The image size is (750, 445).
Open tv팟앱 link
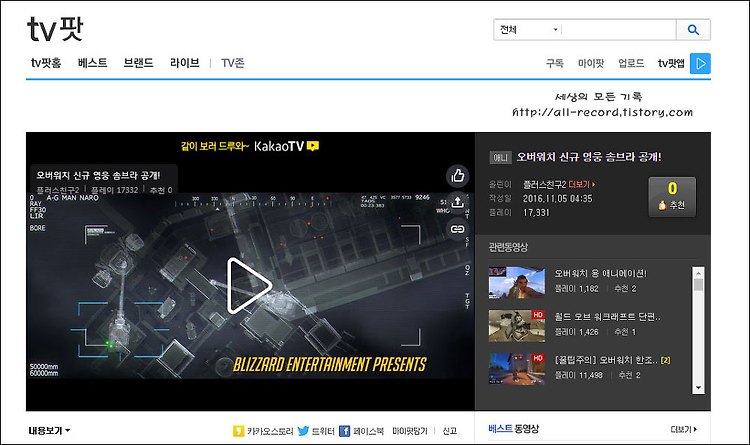[x=671, y=63]
